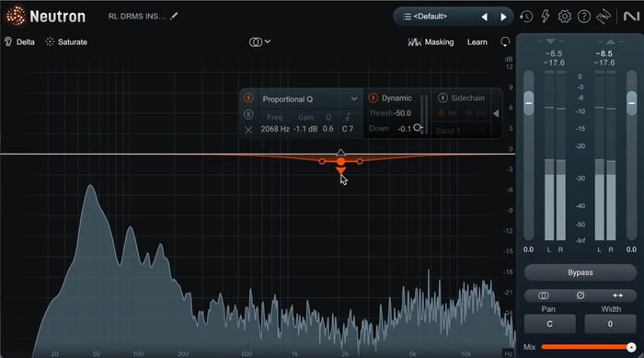Click the output meter up-arrow indicator
Image resolution: width=644 pixels, height=358 pixels.
pos(610,41)
